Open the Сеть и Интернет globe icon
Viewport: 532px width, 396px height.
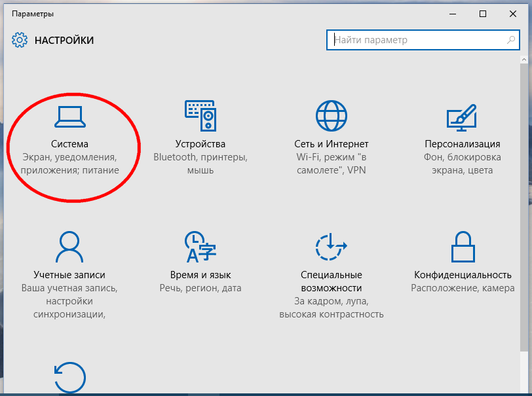pos(331,116)
